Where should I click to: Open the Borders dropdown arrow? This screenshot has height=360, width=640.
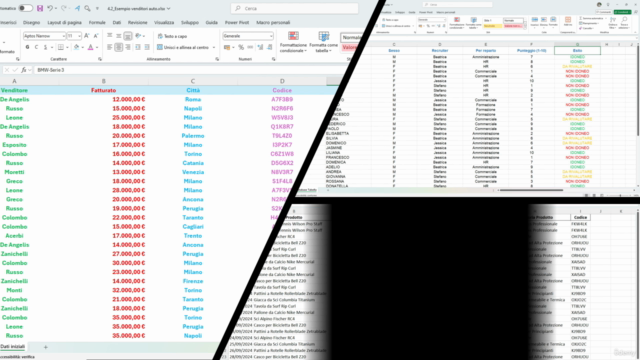[67, 47]
